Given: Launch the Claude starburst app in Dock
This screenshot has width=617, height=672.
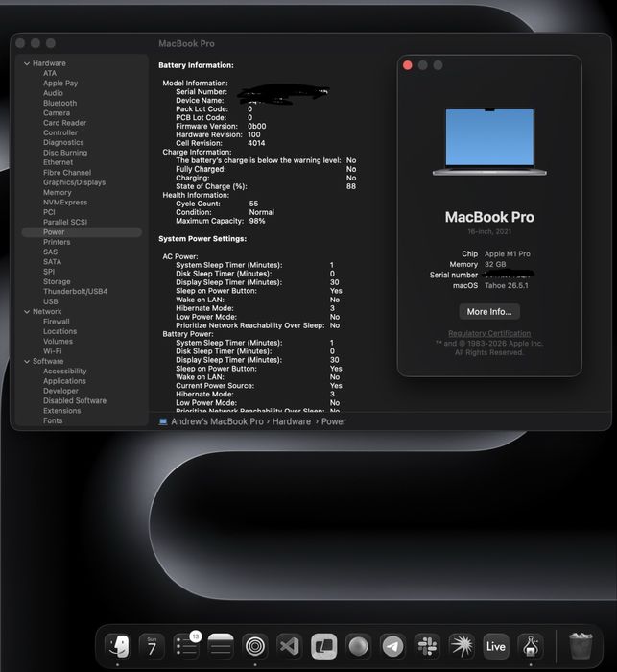Looking at the screenshot, I should tap(462, 646).
